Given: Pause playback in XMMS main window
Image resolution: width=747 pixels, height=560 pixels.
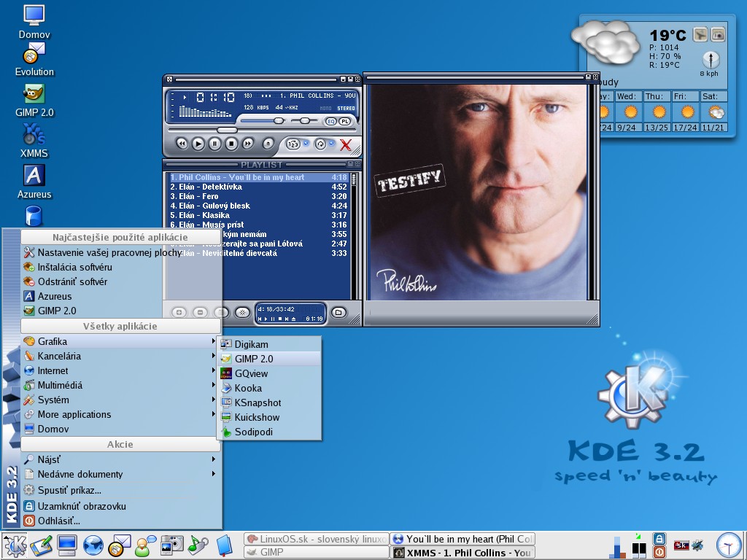Looking at the screenshot, I should click(x=215, y=144).
